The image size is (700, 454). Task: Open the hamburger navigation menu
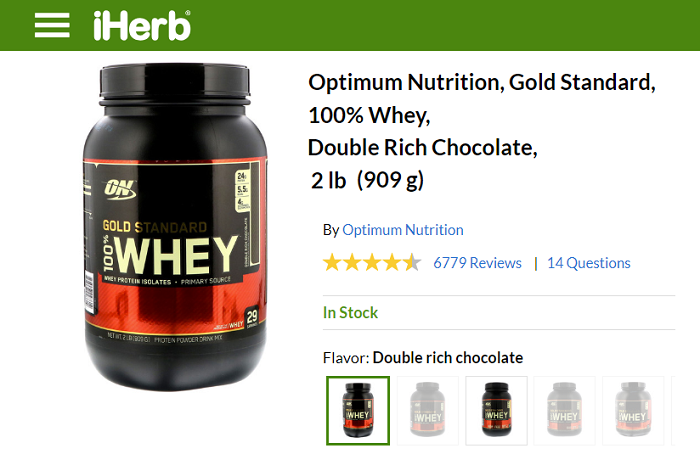(x=52, y=25)
